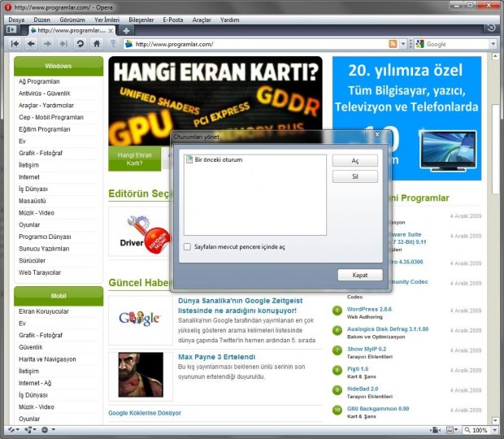The width and height of the screenshot is (504, 439).
Task: Open the Google search engine icon
Action: coord(419,44)
